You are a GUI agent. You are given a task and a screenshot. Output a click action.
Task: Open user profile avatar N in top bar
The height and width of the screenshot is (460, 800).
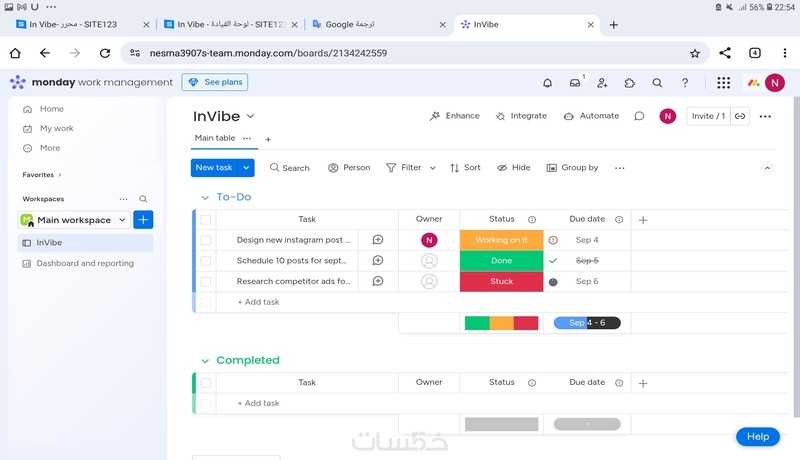775,83
